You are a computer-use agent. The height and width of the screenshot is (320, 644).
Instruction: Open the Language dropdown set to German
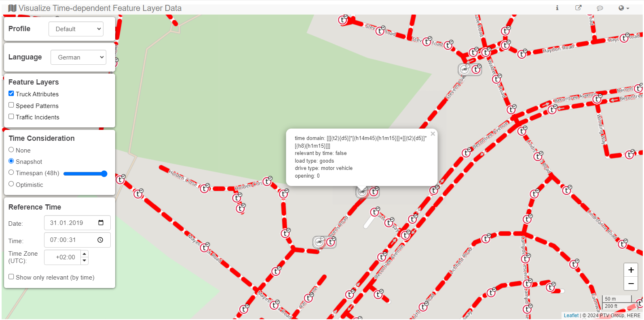pos(78,57)
